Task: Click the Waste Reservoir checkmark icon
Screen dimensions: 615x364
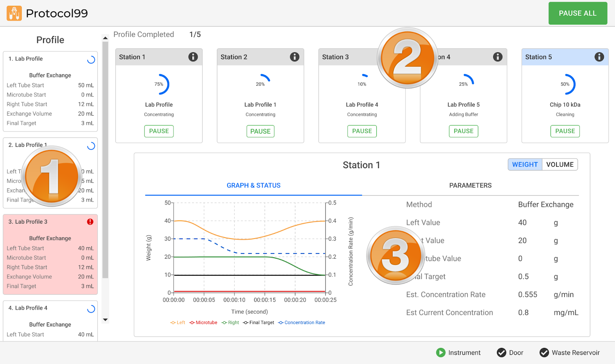Action: (x=544, y=352)
